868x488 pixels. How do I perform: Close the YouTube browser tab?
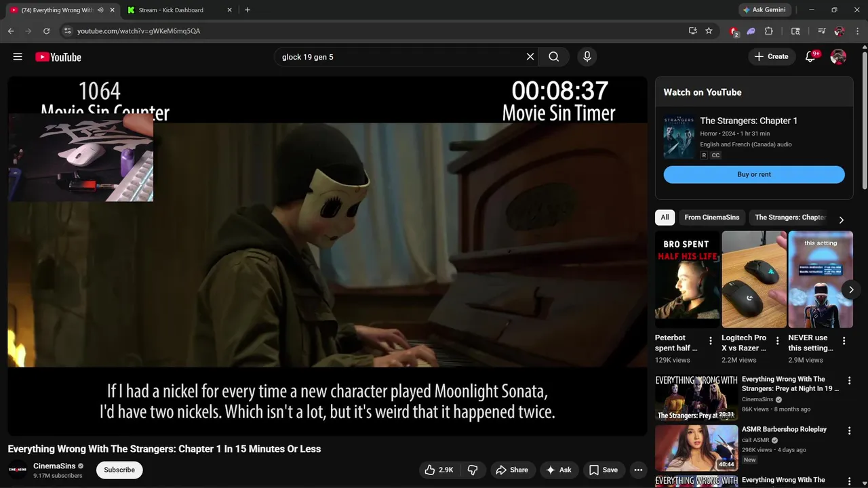click(112, 10)
